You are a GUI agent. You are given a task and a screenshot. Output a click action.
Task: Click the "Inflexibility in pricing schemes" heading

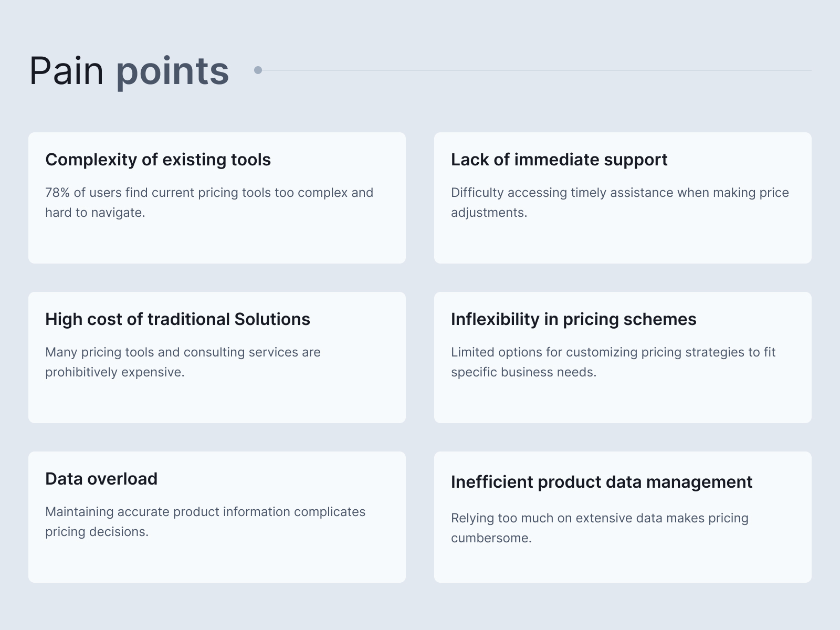tap(573, 319)
